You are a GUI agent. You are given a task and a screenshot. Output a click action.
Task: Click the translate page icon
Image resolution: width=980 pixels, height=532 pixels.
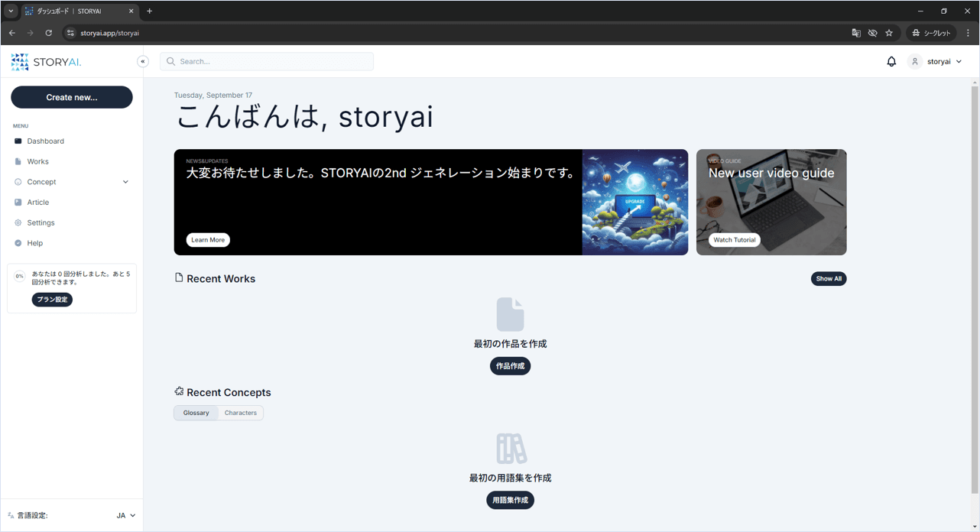click(856, 33)
